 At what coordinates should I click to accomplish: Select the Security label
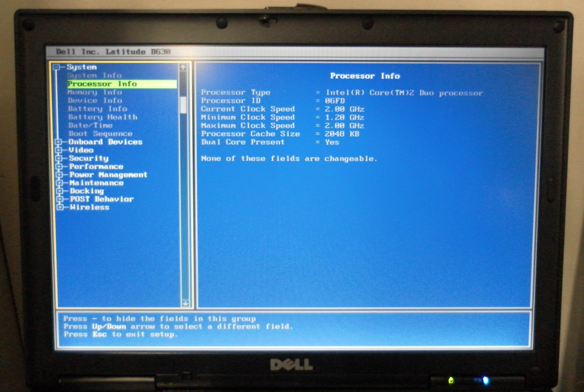point(89,158)
